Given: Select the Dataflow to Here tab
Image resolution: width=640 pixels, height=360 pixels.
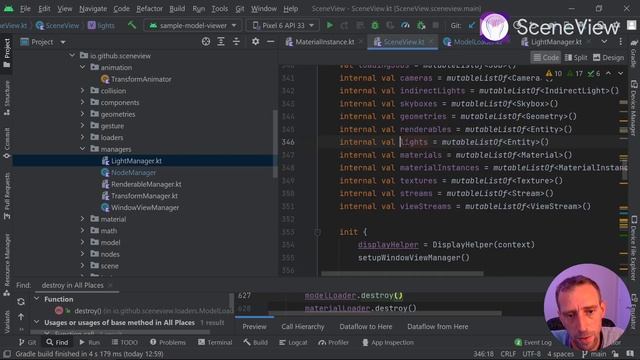Looking at the screenshot, I should [x=366, y=327].
